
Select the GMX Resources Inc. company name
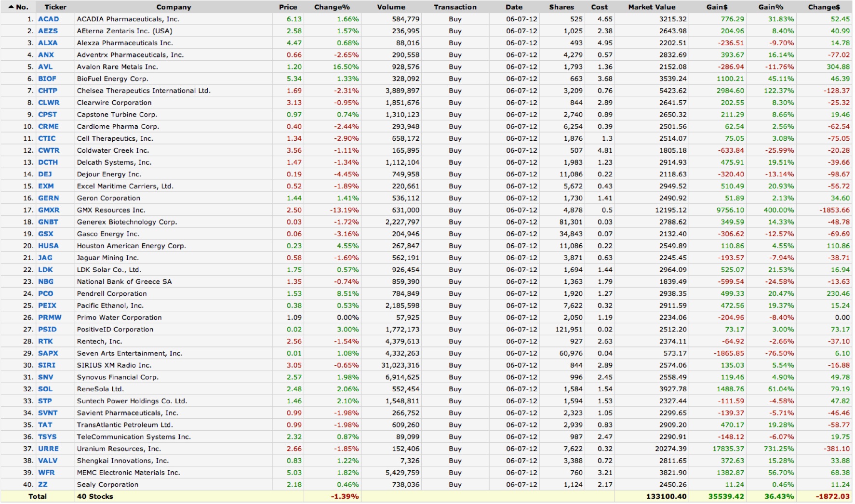[x=111, y=210]
